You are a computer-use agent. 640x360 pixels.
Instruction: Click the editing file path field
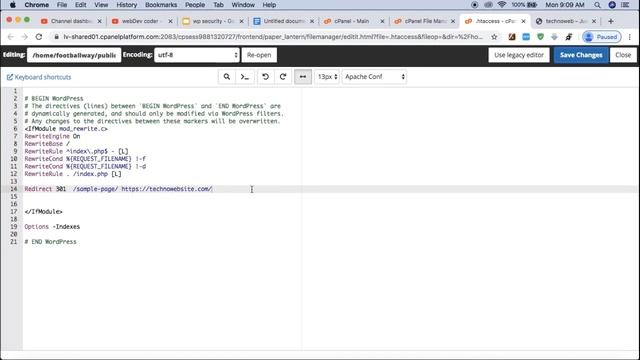74,55
